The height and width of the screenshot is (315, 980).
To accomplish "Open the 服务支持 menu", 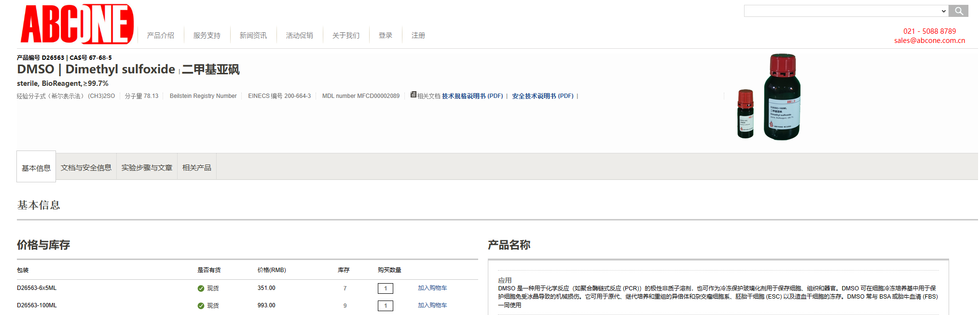I will coord(207,36).
